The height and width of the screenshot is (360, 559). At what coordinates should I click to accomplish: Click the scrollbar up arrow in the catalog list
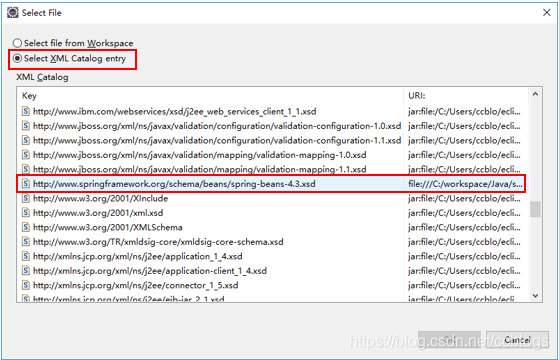click(535, 94)
